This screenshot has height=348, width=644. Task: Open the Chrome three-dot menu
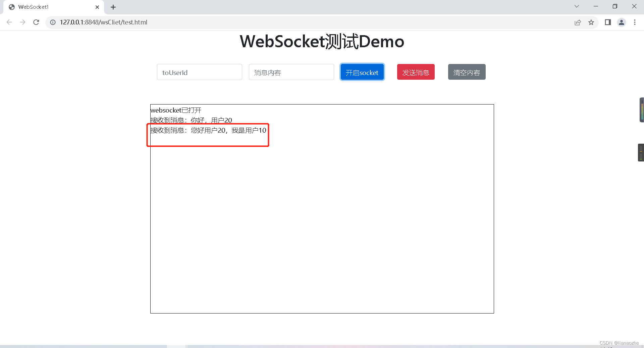coord(635,22)
